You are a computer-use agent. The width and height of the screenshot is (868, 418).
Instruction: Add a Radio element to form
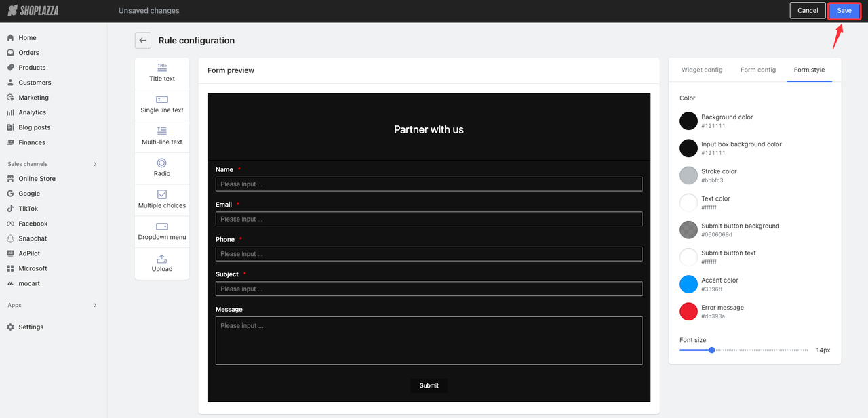tap(162, 168)
